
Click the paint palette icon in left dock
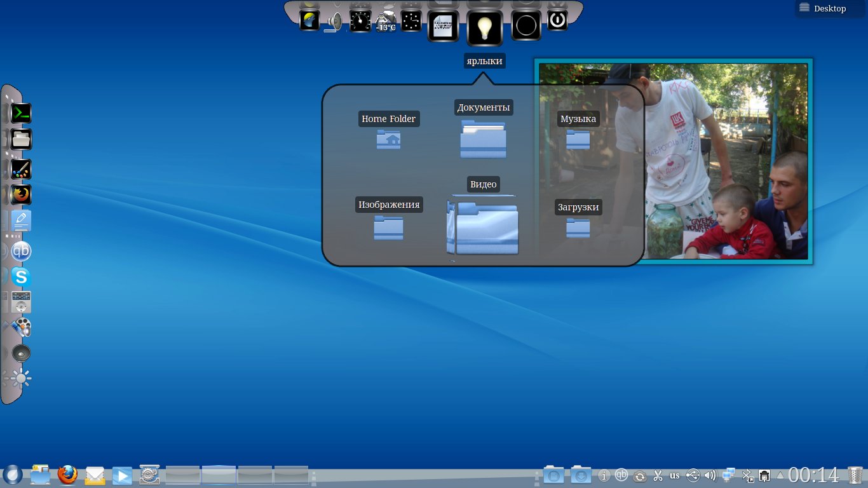click(x=21, y=169)
